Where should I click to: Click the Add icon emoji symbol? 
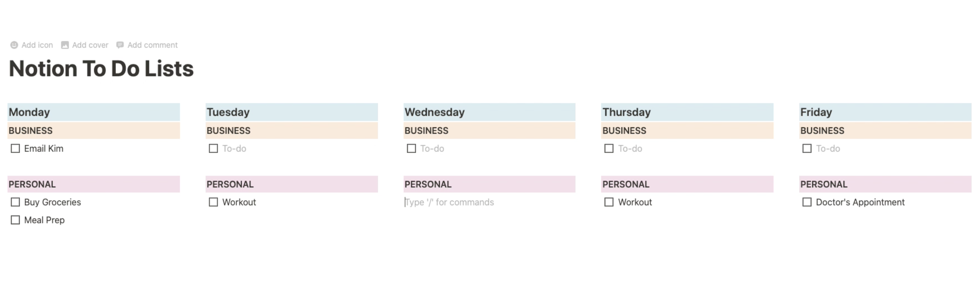[14, 45]
